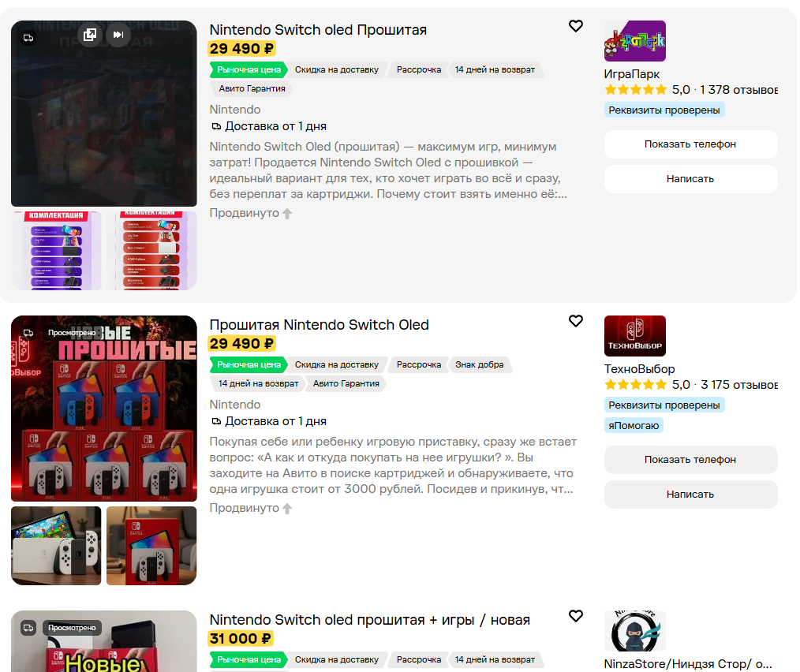Open white Switch on table thumbnail
Screen dimensions: 800x672
coord(56,546)
